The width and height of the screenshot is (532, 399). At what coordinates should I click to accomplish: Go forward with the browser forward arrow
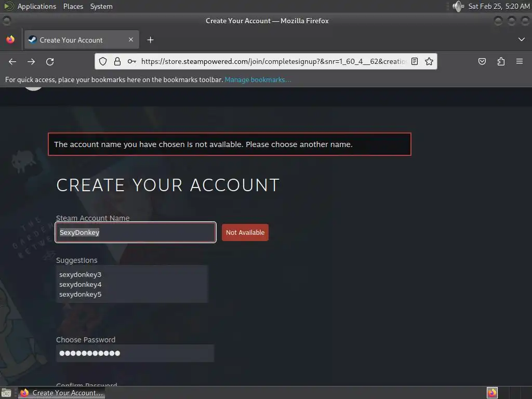click(31, 61)
